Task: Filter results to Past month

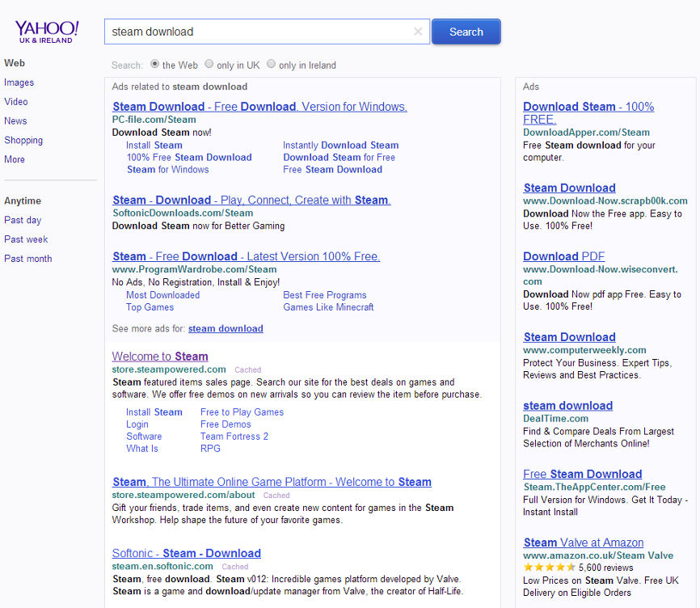Action: (x=28, y=259)
